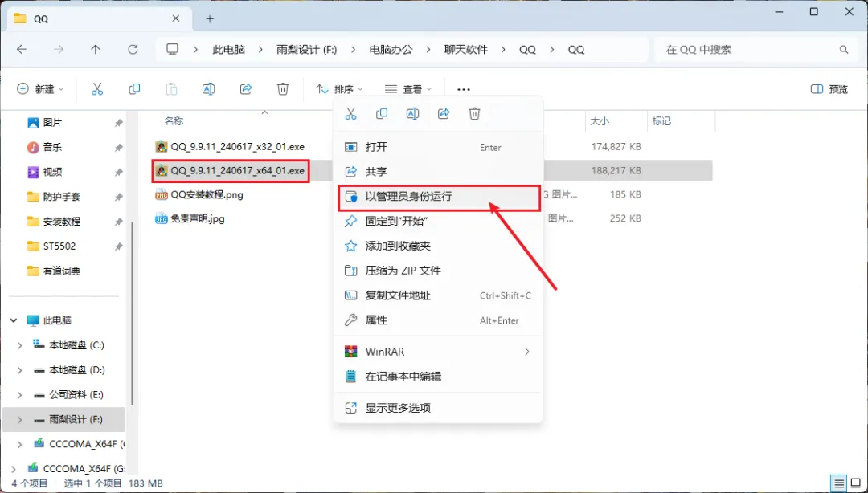Click the context menu Share icon

[x=444, y=114]
